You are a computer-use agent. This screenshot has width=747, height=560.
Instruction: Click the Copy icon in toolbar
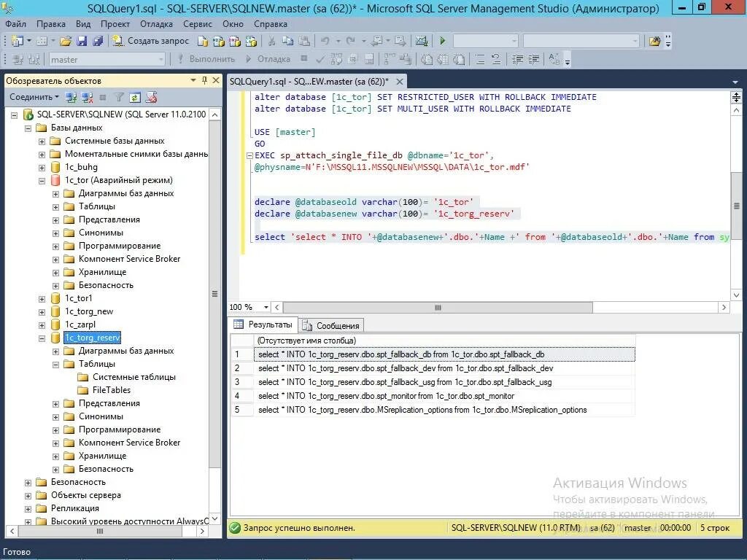click(287, 41)
